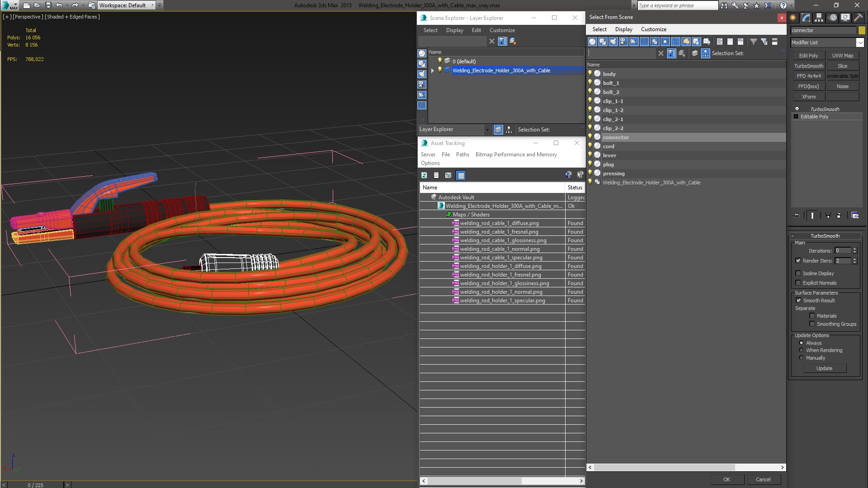Toggle Render Iters checkbox
This screenshot has height=488, width=868.
pyautogui.click(x=798, y=261)
